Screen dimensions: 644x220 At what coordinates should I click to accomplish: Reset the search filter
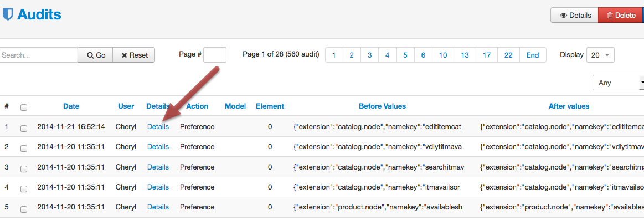(x=134, y=55)
